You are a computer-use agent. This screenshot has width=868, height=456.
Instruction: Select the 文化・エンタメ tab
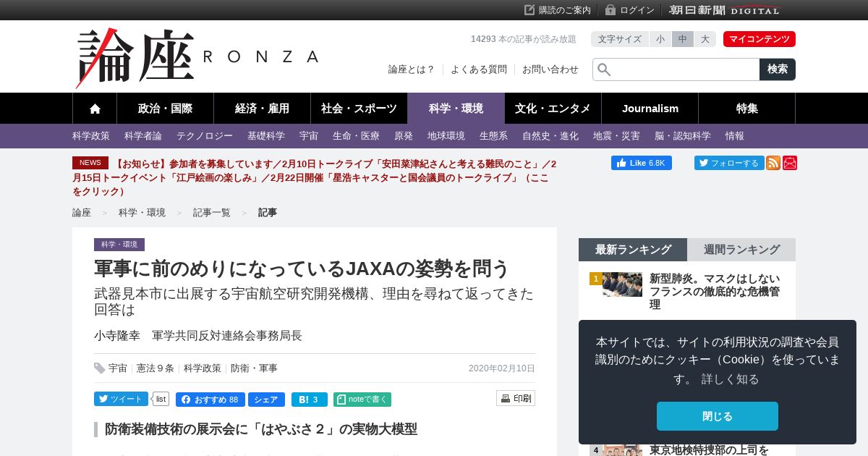point(553,109)
